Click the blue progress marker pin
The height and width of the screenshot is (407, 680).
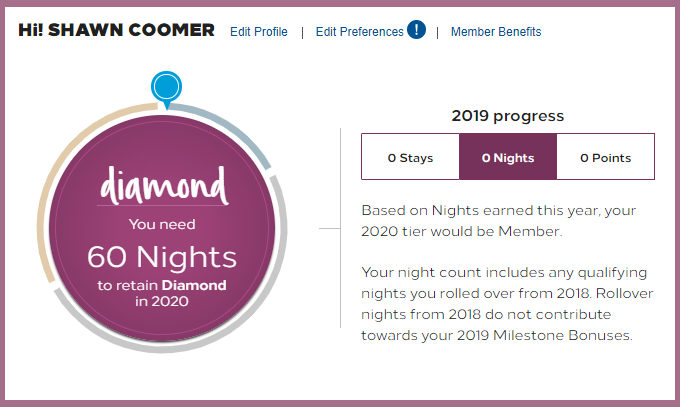tap(165, 86)
